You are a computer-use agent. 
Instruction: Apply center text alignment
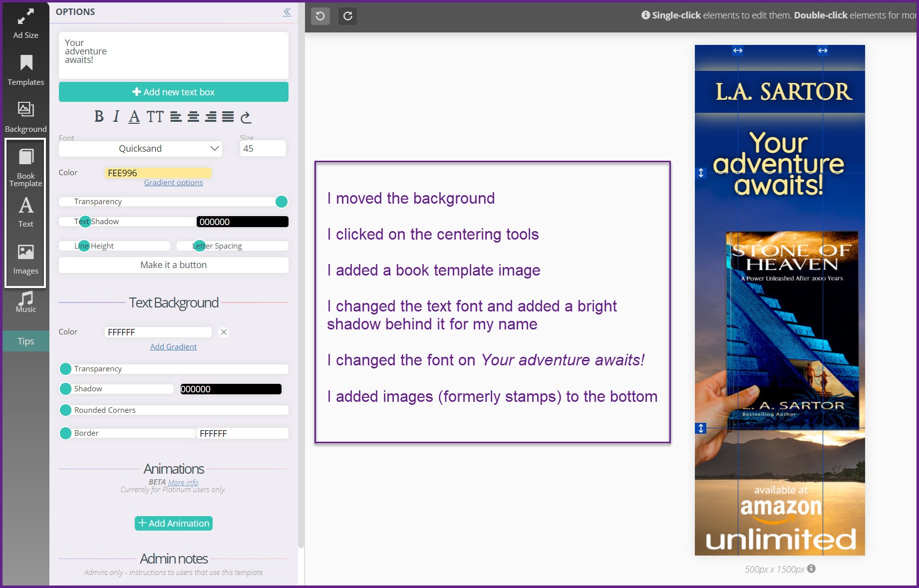click(193, 117)
